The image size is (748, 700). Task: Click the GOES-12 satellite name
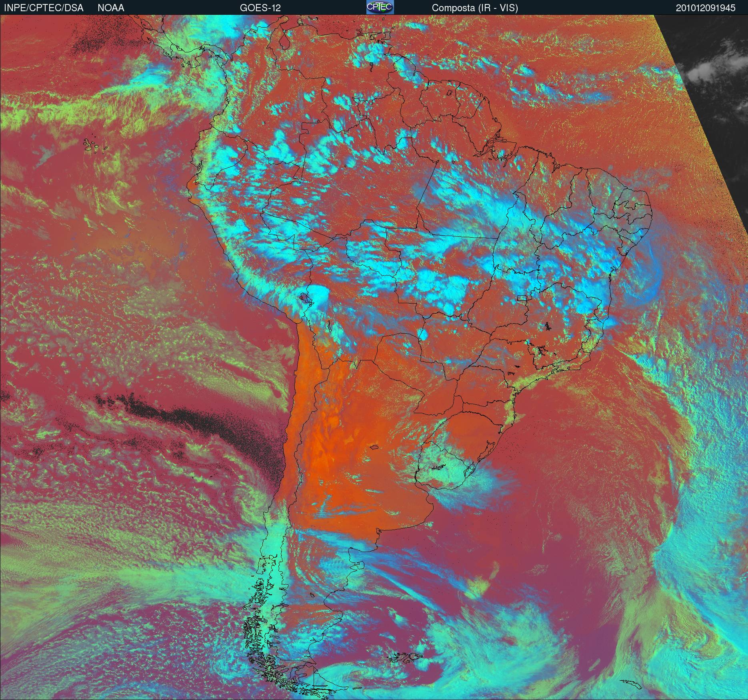pos(260,8)
